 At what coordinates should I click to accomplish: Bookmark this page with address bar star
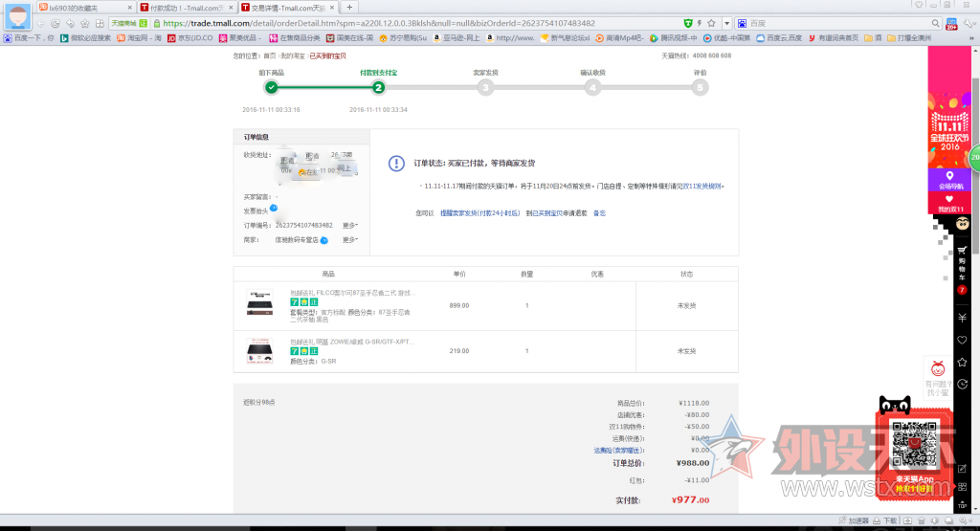711,23
